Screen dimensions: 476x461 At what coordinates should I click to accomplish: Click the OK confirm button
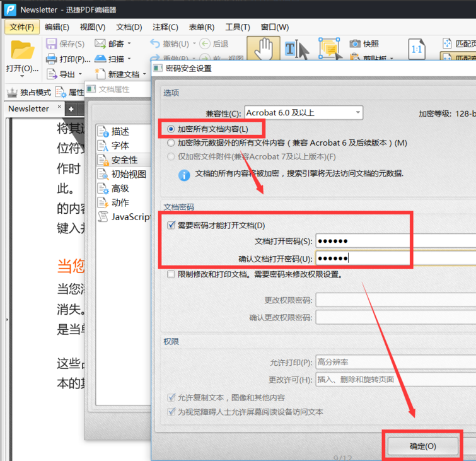point(422,446)
